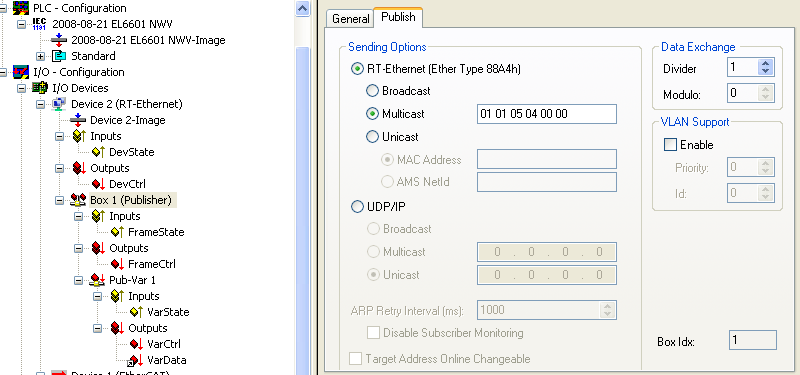Screen dimensions: 800x375
Task: Collapse Device 2 Outputs node
Action: 60,168
